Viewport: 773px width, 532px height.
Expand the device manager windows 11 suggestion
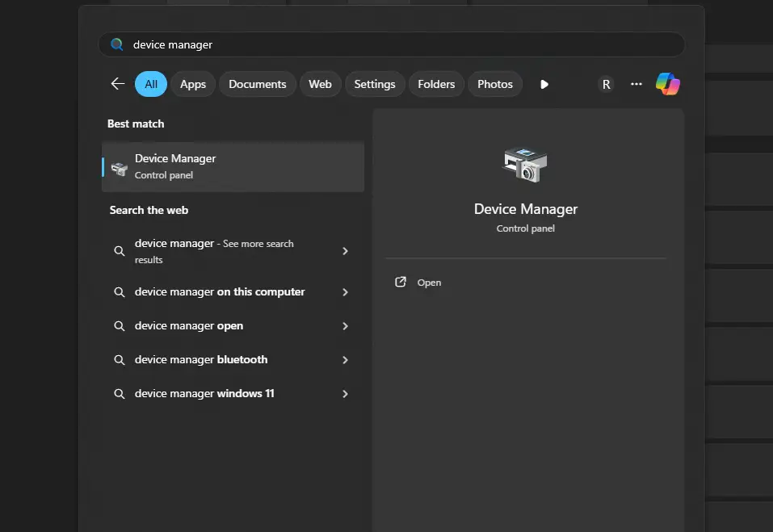345,393
